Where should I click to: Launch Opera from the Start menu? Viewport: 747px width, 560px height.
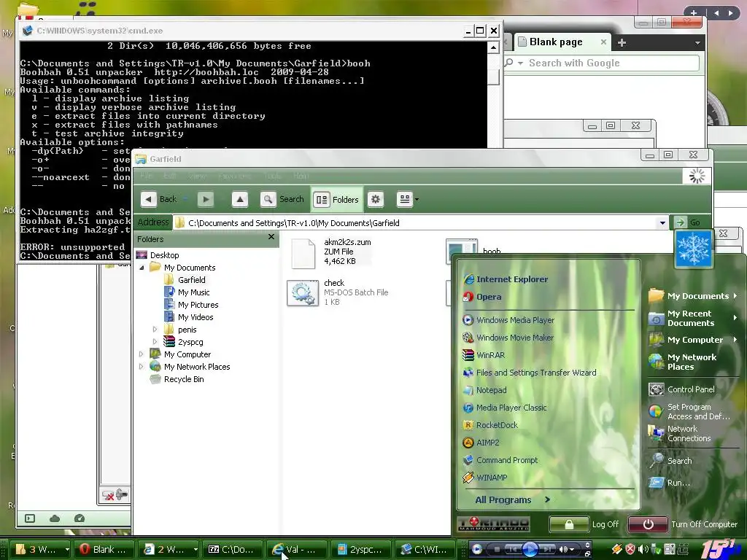coord(482,297)
